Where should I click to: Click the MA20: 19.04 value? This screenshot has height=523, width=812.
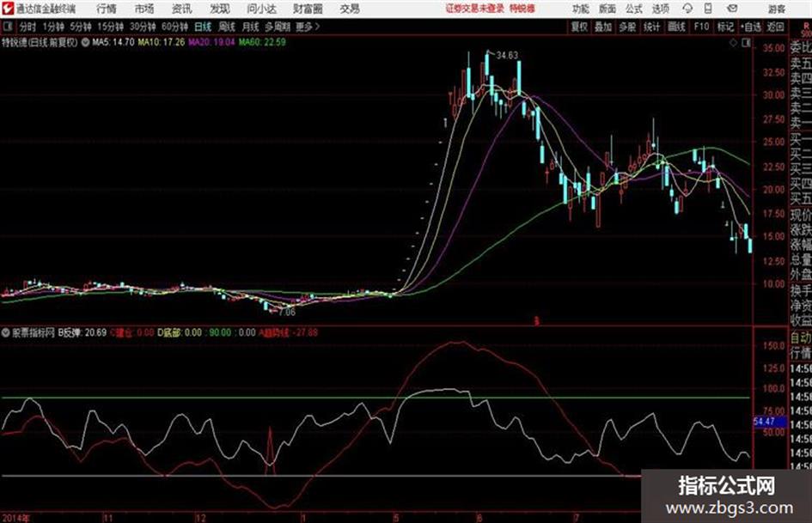coord(211,42)
